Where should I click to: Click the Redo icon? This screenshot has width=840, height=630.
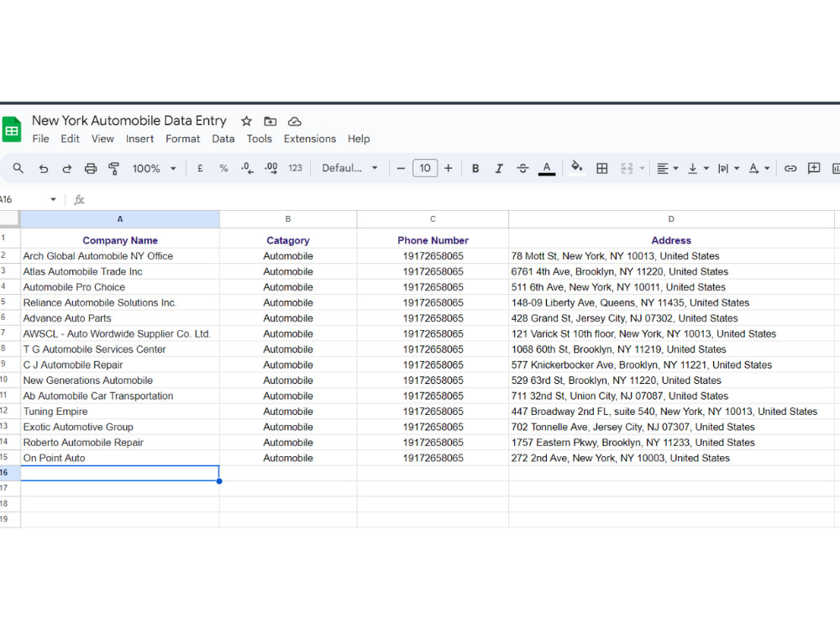[66, 168]
